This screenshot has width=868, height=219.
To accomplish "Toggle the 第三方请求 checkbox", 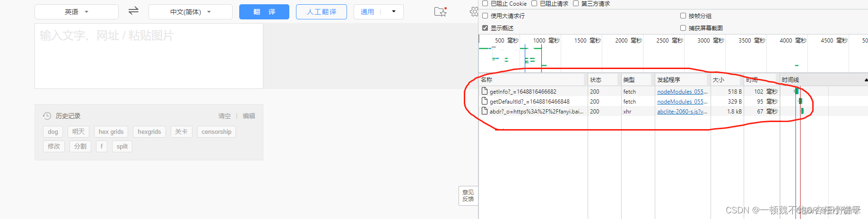I will coord(576,3).
